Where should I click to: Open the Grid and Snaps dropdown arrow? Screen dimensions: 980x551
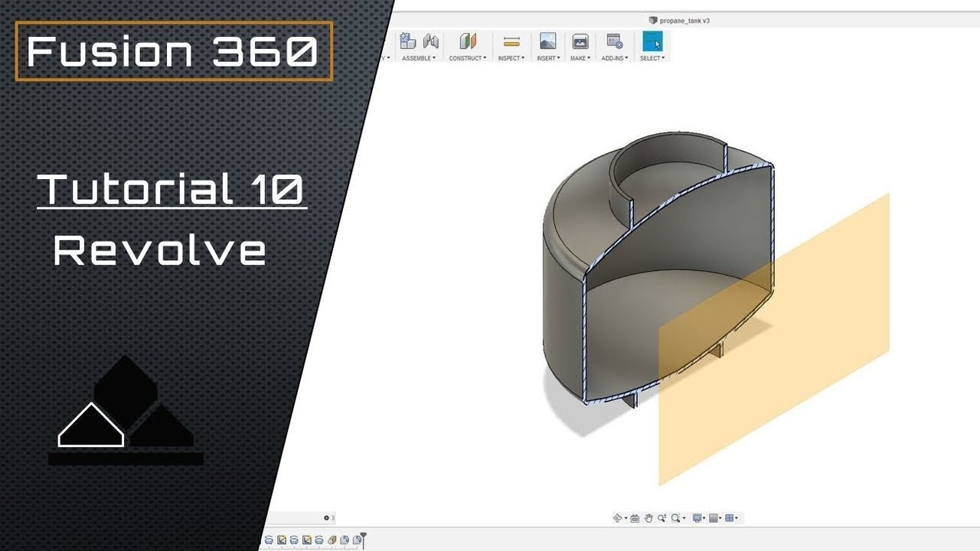[x=720, y=518]
